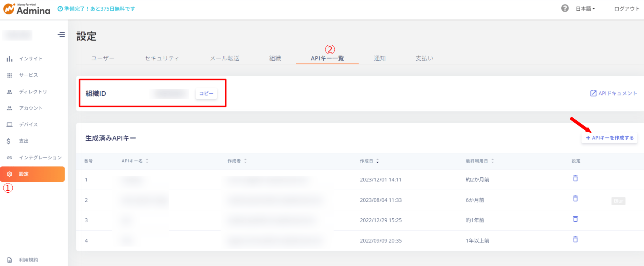Open 支出 in the sidebar
This screenshot has width=644, height=266.
coord(24,141)
